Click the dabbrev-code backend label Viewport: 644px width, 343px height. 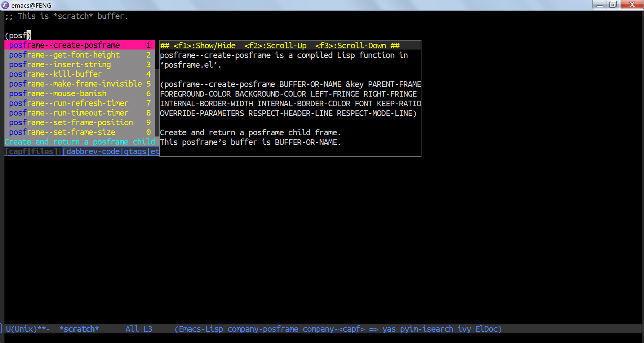(93, 151)
